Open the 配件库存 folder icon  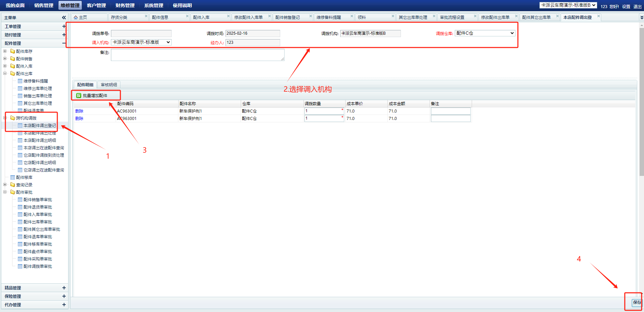point(12,52)
